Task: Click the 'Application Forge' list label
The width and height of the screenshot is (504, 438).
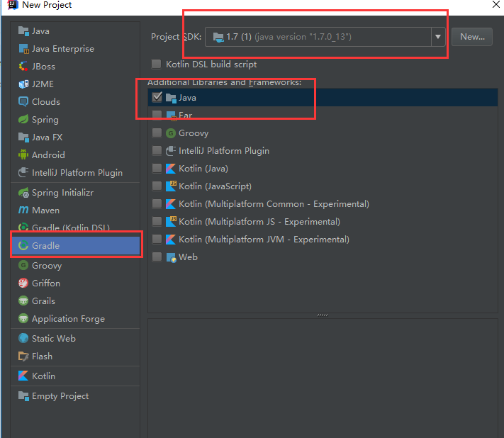Action: [x=68, y=319]
